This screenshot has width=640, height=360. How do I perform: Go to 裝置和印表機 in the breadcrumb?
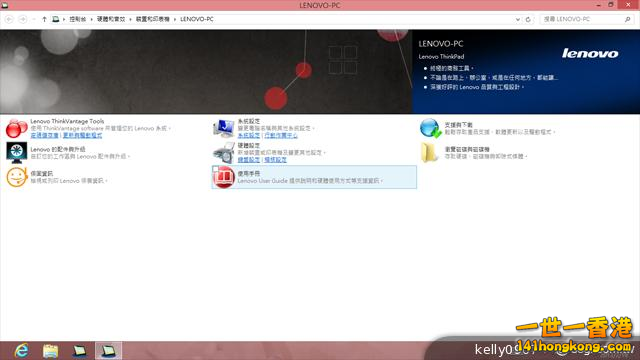pos(153,19)
